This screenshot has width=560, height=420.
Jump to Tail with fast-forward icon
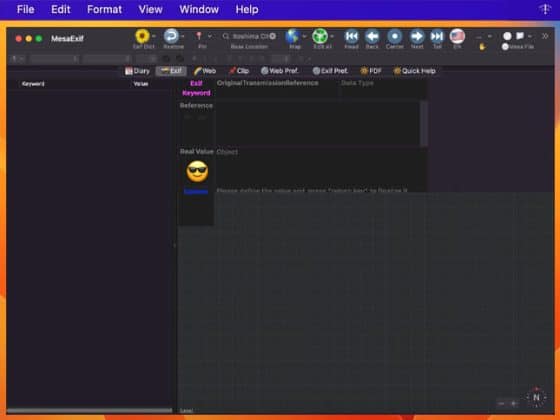437,36
